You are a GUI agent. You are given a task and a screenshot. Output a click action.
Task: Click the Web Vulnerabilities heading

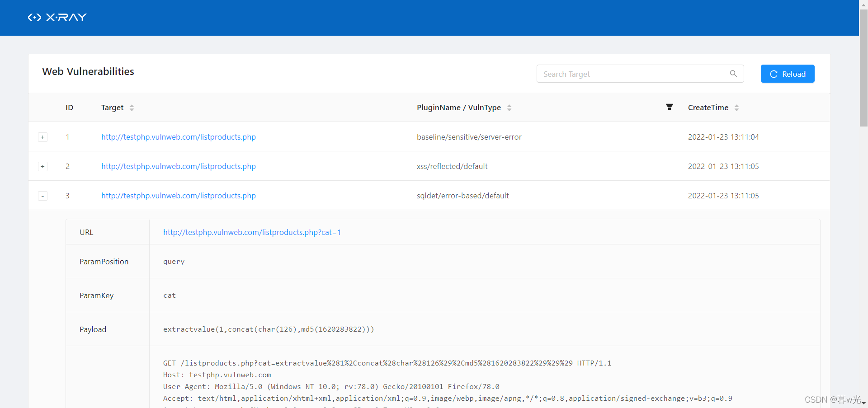pos(88,71)
